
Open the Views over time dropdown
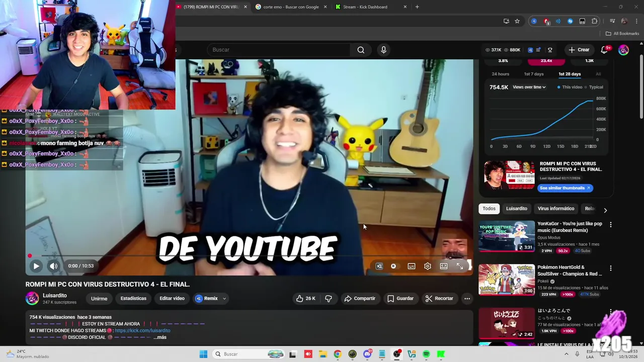point(529,87)
